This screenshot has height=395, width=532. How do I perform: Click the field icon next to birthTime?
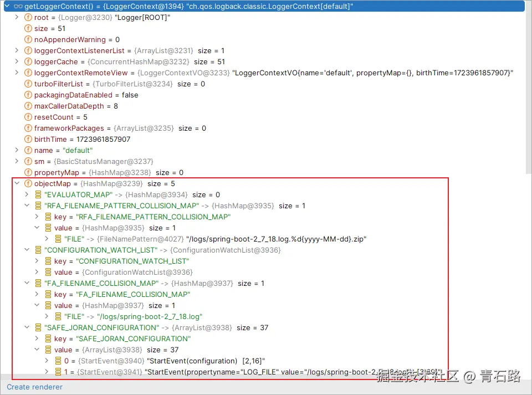click(x=28, y=139)
